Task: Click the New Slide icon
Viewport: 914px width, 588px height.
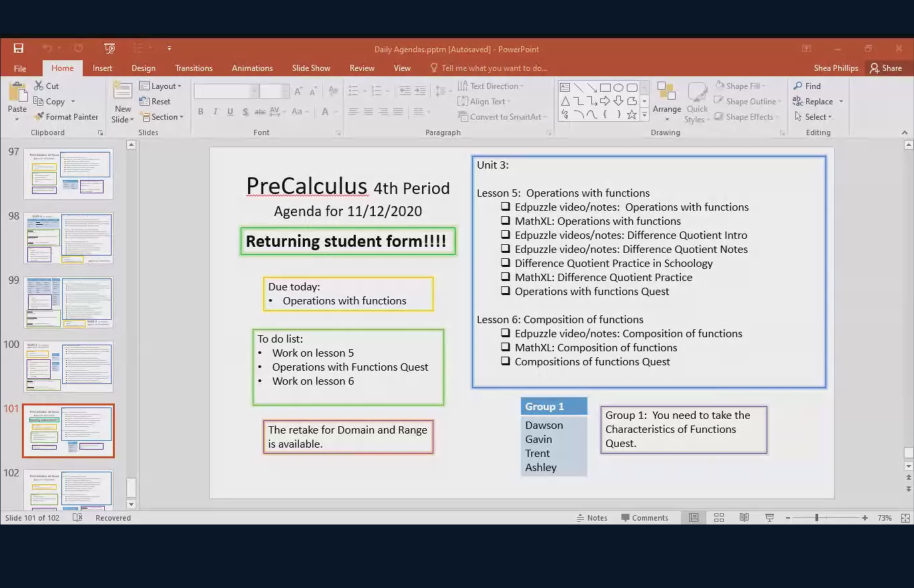Action: click(x=122, y=91)
